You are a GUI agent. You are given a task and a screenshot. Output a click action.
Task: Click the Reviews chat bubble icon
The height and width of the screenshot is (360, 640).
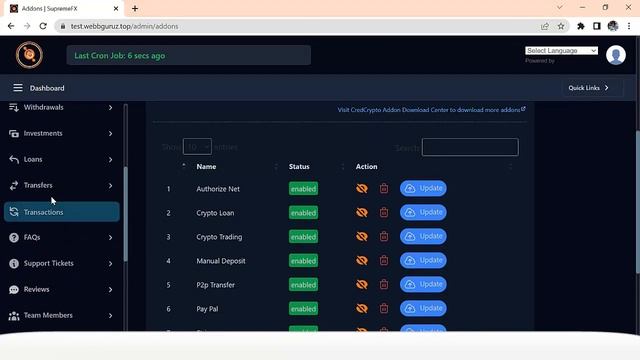[x=14, y=289]
